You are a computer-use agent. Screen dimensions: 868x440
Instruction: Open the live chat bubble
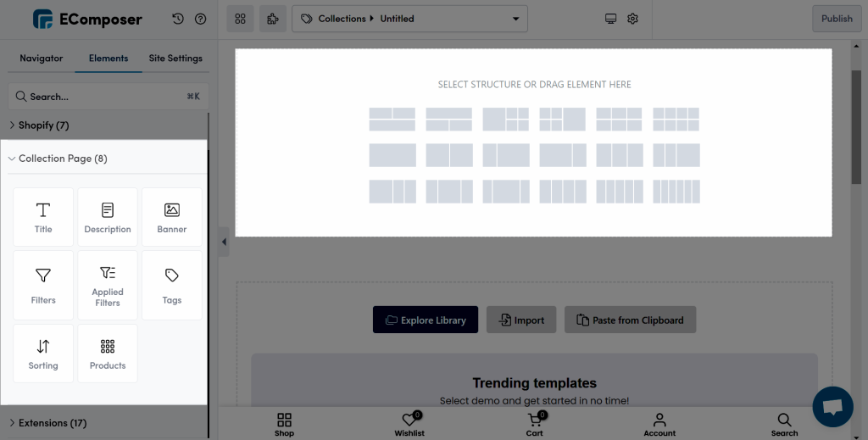pos(832,407)
